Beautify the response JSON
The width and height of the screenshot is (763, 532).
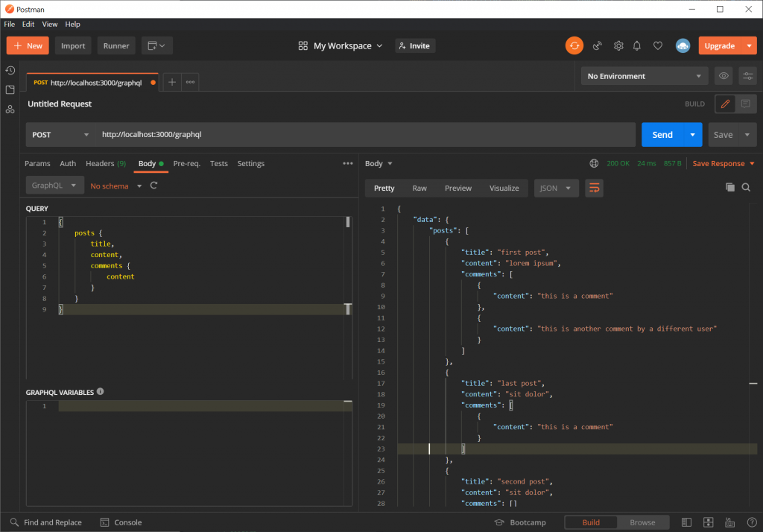[594, 188]
